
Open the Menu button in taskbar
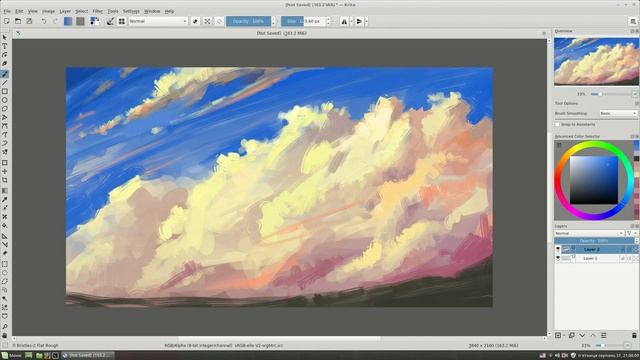click(x=11, y=356)
